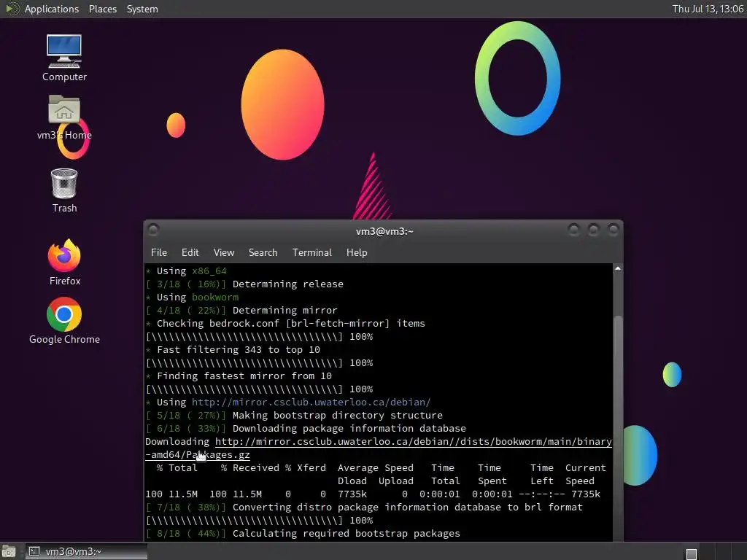Open the Places menu in top panel
747x560 pixels.
(102, 9)
